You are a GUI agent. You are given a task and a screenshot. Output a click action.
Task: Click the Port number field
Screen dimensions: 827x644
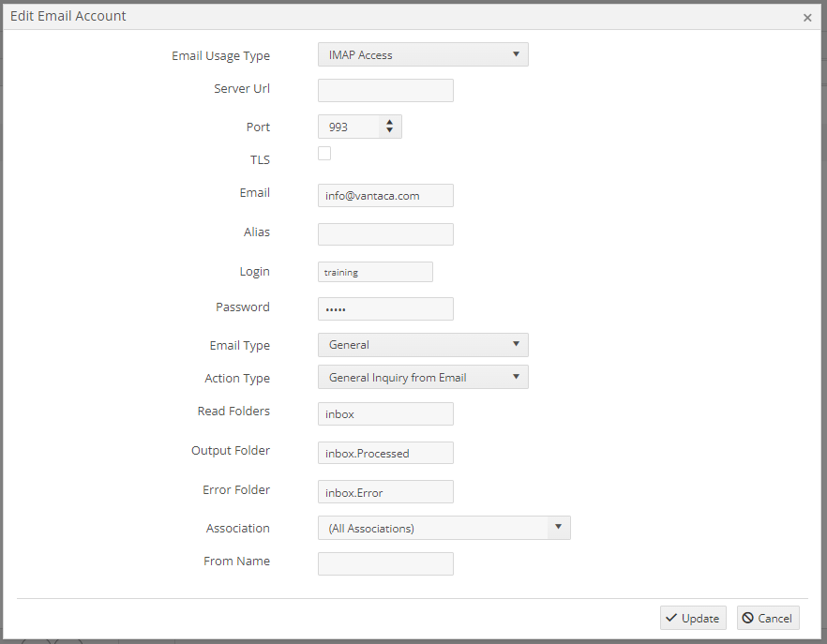tap(349, 127)
